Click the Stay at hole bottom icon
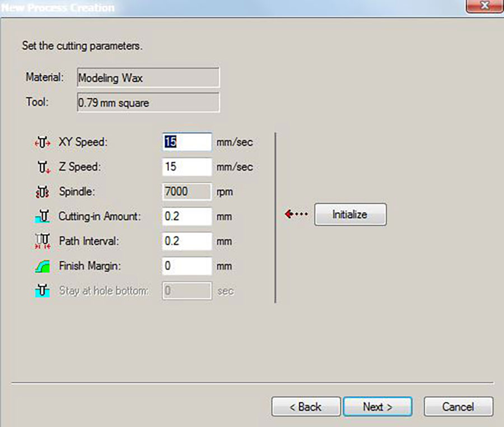Image resolution: width=504 pixels, height=427 pixels. click(x=43, y=291)
